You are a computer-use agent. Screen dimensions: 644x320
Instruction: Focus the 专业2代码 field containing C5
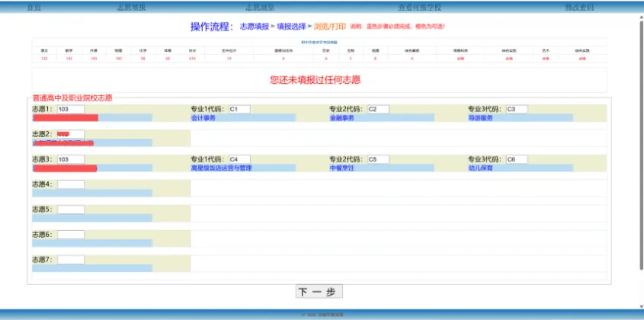378,159
